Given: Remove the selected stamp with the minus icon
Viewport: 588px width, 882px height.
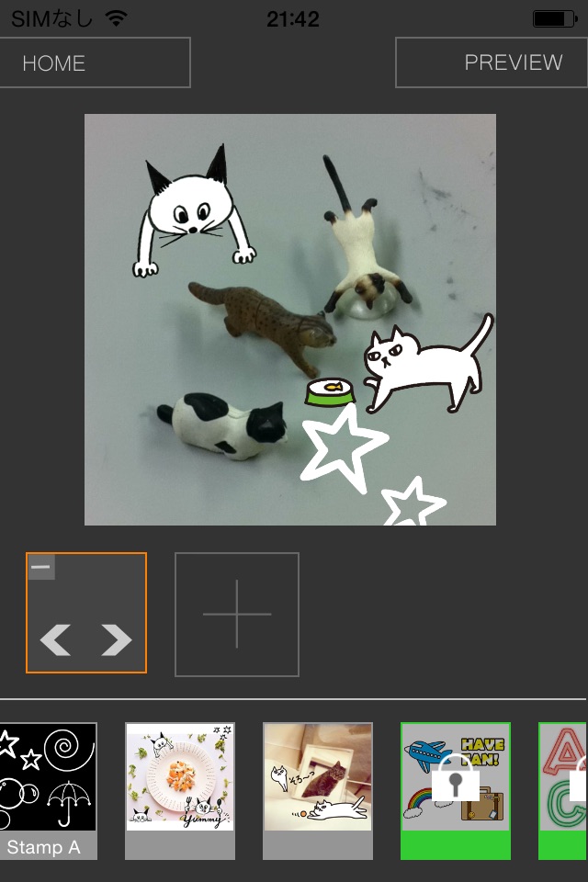Looking at the screenshot, I should point(41,567).
